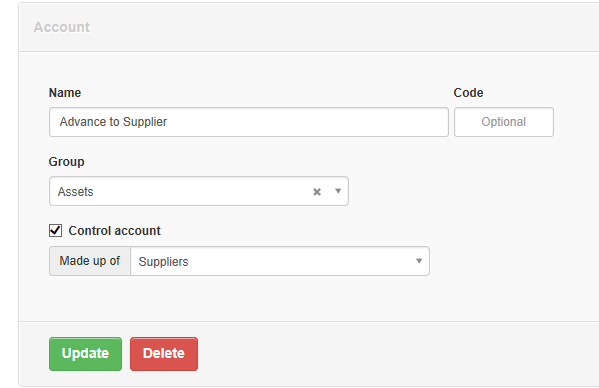Click the Code field label

[x=468, y=93]
